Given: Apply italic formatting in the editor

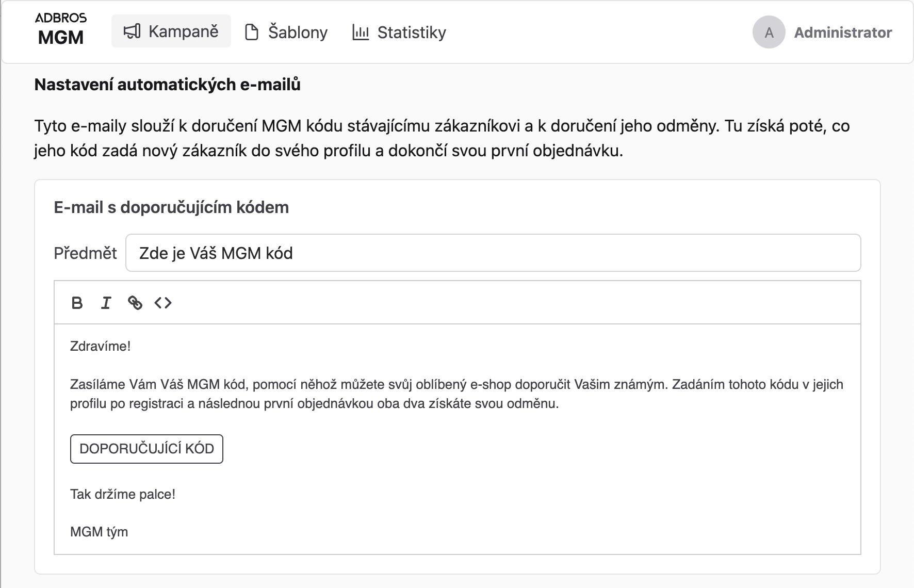Looking at the screenshot, I should tap(106, 303).
